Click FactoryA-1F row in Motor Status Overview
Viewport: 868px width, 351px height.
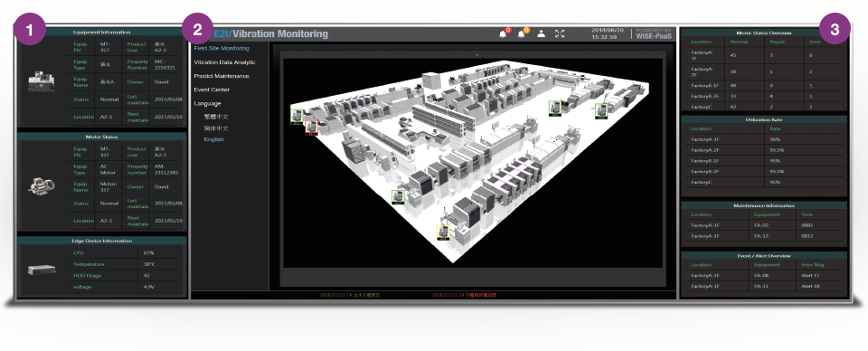click(x=763, y=55)
